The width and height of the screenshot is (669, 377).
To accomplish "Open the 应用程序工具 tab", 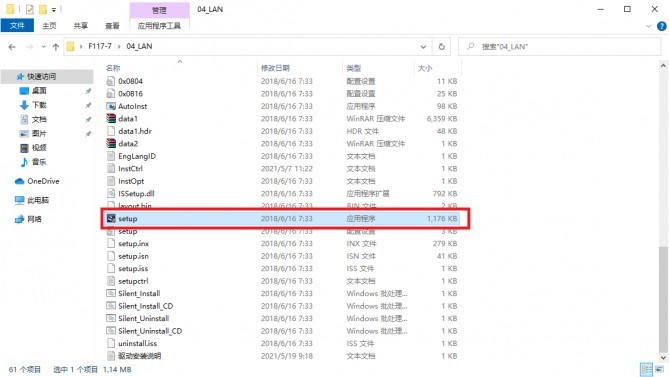I will [159, 26].
